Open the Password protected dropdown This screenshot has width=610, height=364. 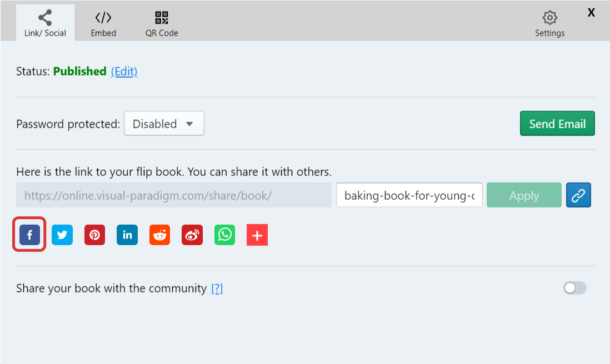164,124
